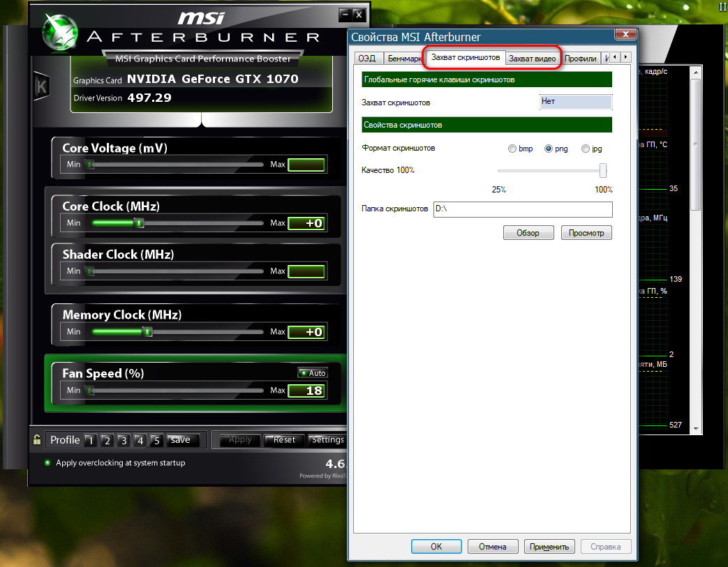Click the Driver Version 497.29 text
The height and width of the screenshot is (567, 728).
pos(123,98)
